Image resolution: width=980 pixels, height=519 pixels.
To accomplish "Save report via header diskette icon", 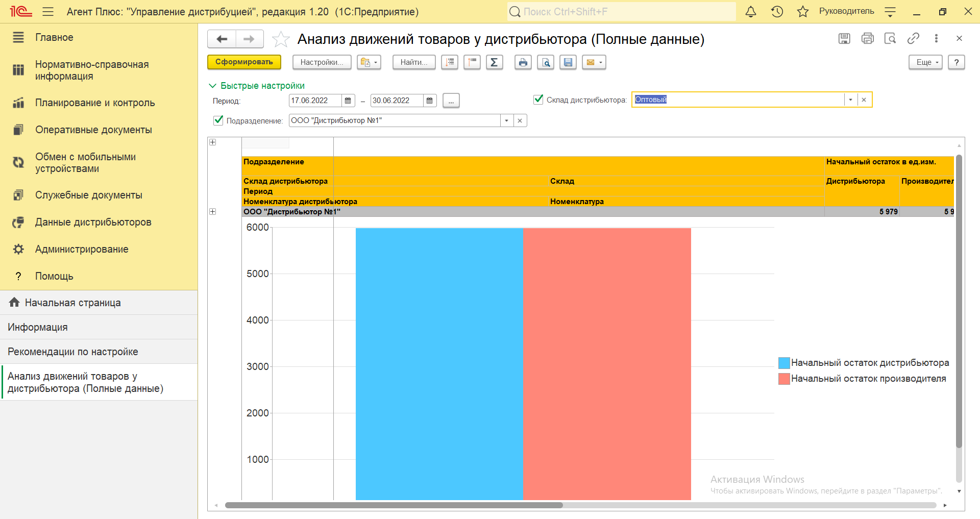I will tap(844, 38).
